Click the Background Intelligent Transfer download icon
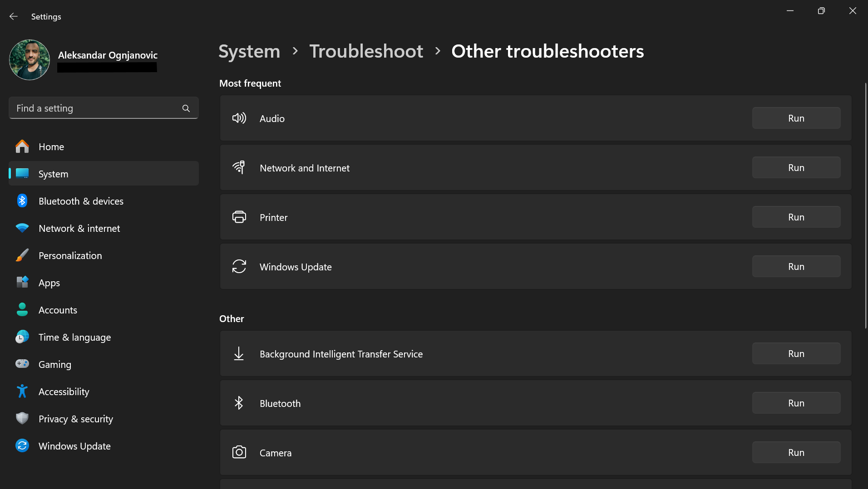The height and width of the screenshot is (489, 868). (239, 354)
